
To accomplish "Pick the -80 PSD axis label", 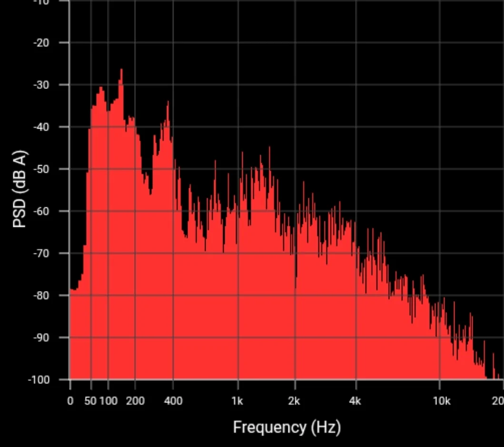I will (41, 295).
